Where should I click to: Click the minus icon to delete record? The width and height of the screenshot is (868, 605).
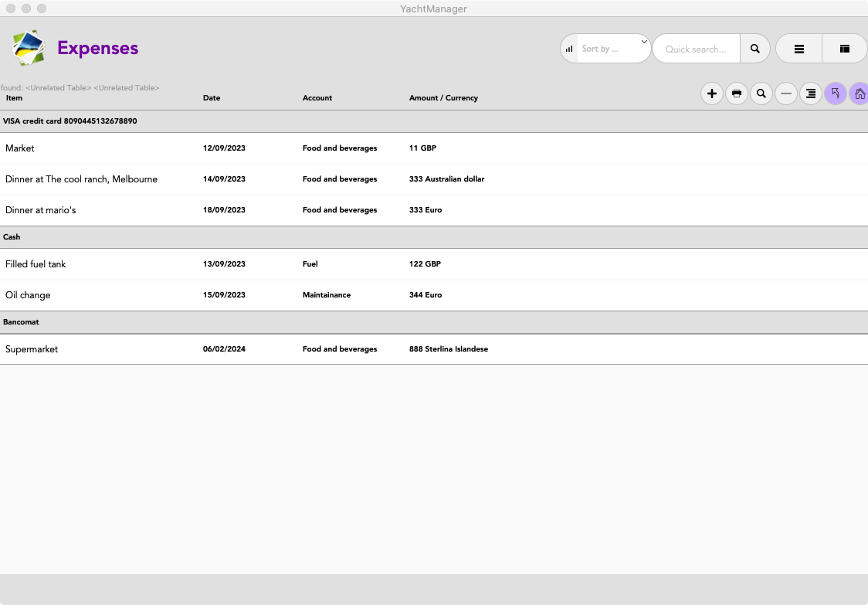pyautogui.click(x=785, y=94)
